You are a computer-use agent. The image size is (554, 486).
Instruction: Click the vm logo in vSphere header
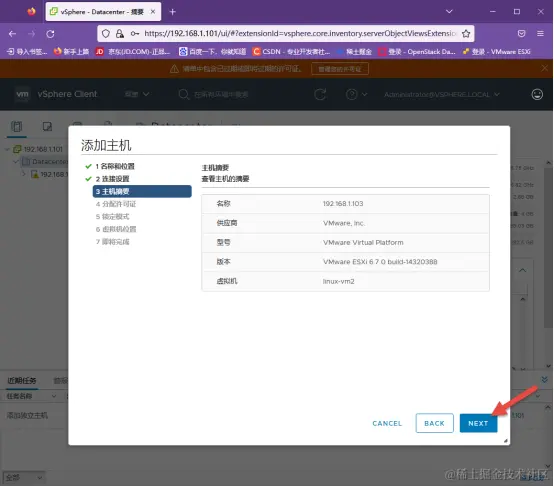pyautogui.click(x=22, y=94)
